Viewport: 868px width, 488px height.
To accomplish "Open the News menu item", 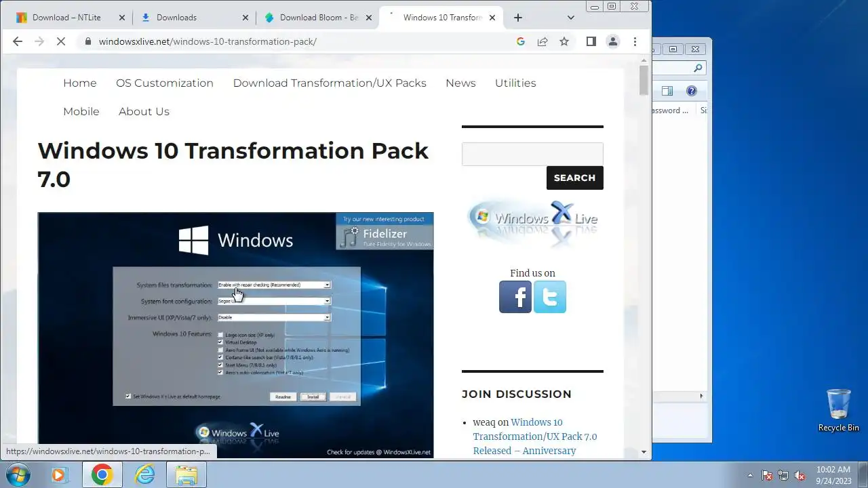I will tap(460, 83).
